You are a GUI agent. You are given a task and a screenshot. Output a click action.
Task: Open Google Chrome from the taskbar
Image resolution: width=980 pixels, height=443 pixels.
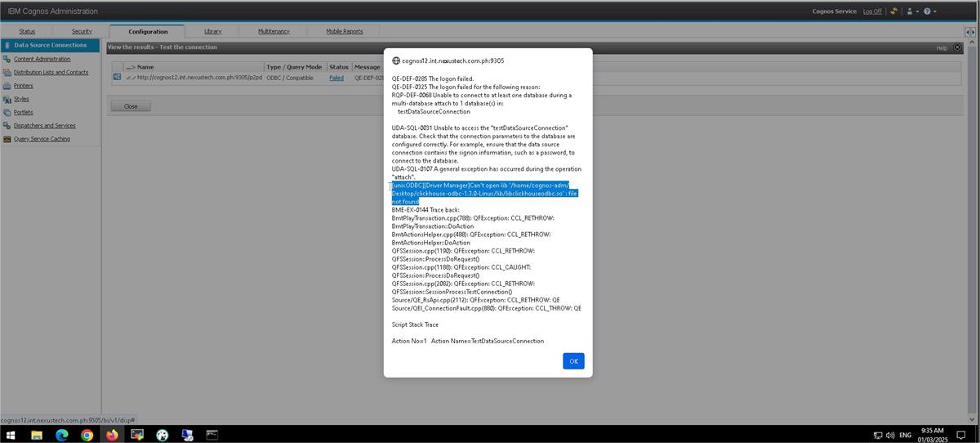click(87, 435)
